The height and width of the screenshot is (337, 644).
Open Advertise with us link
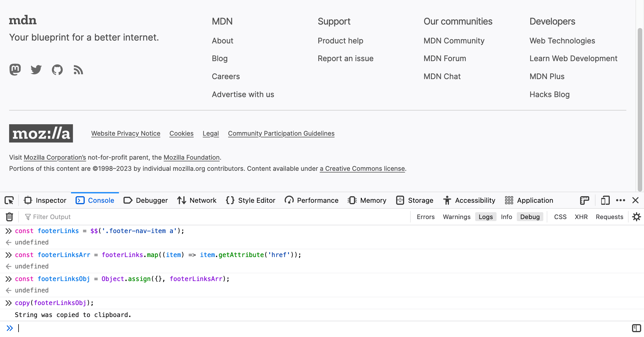point(243,95)
